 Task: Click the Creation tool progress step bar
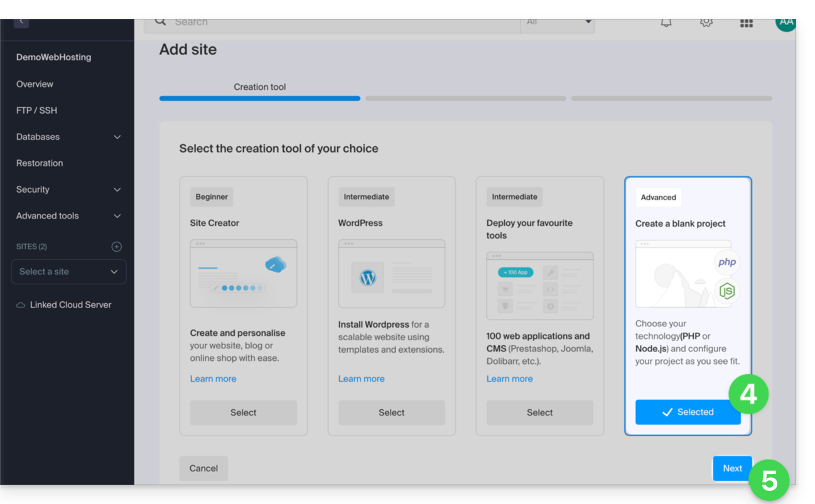259,98
